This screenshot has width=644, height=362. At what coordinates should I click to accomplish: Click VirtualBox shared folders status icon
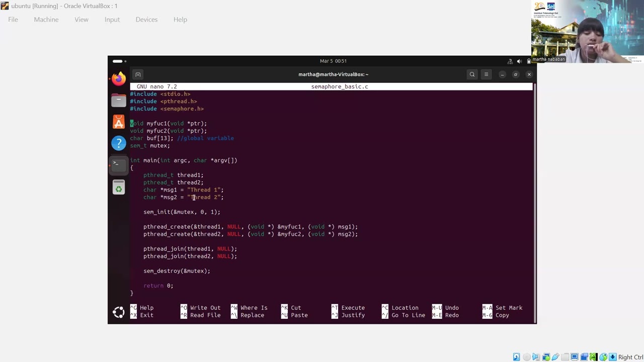click(x=565, y=357)
